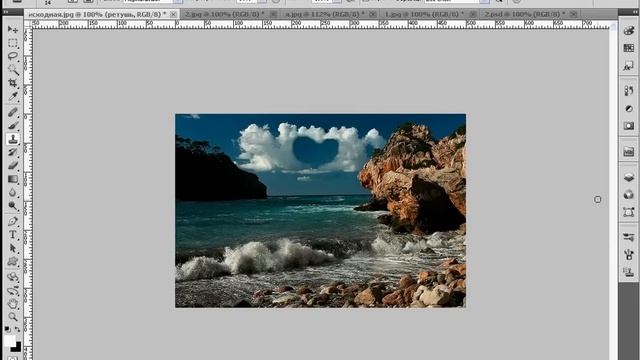Viewport: 640px width, 360px height.
Task: Close the 2.psd document tab
Action: coord(573,14)
